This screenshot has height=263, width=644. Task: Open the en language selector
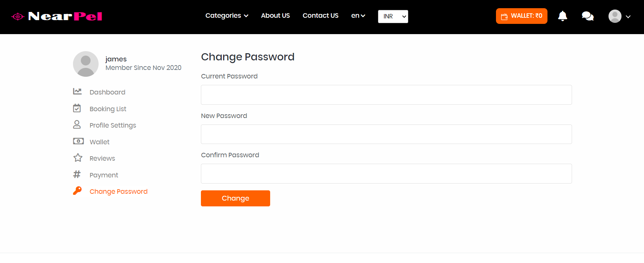pyautogui.click(x=358, y=16)
